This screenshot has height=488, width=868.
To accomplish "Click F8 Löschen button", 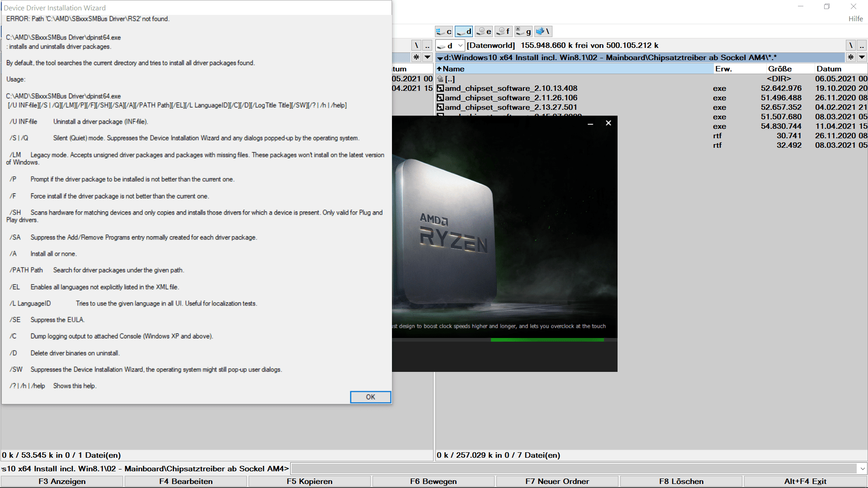I will coord(681,481).
